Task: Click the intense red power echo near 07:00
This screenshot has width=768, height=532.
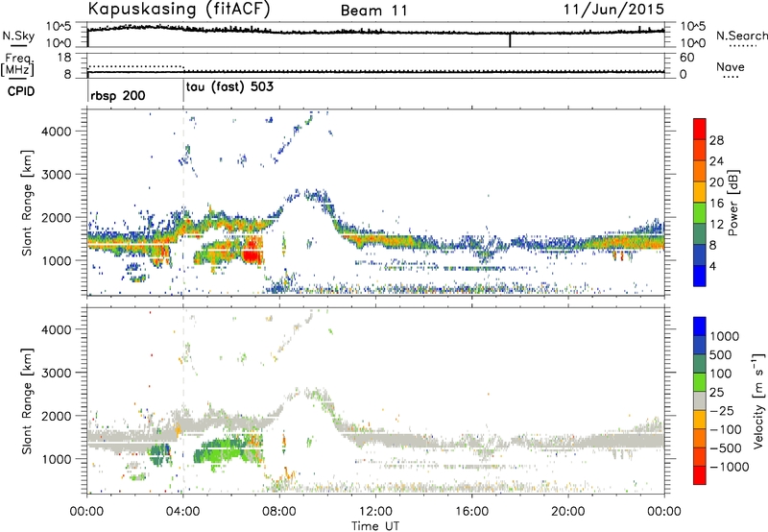Action: tap(252, 251)
